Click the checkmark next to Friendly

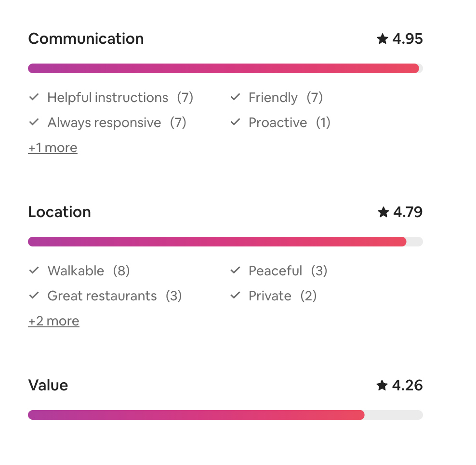click(x=235, y=97)
